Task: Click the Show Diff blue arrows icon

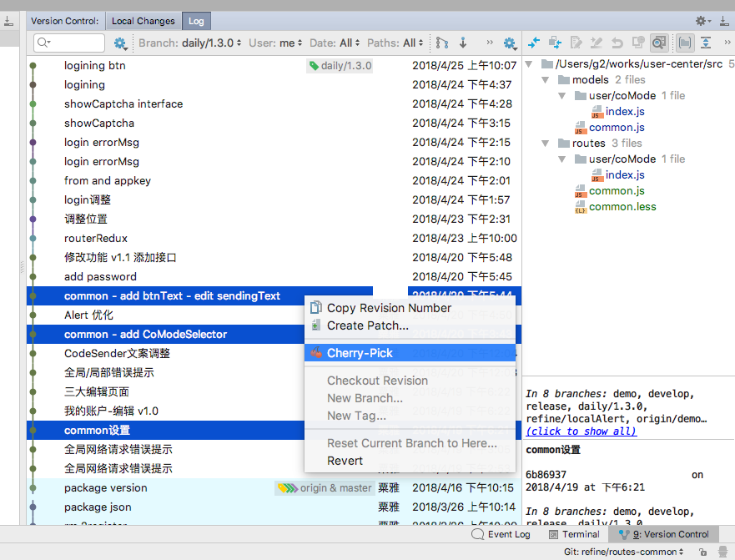Action: [x=534, y=43]
